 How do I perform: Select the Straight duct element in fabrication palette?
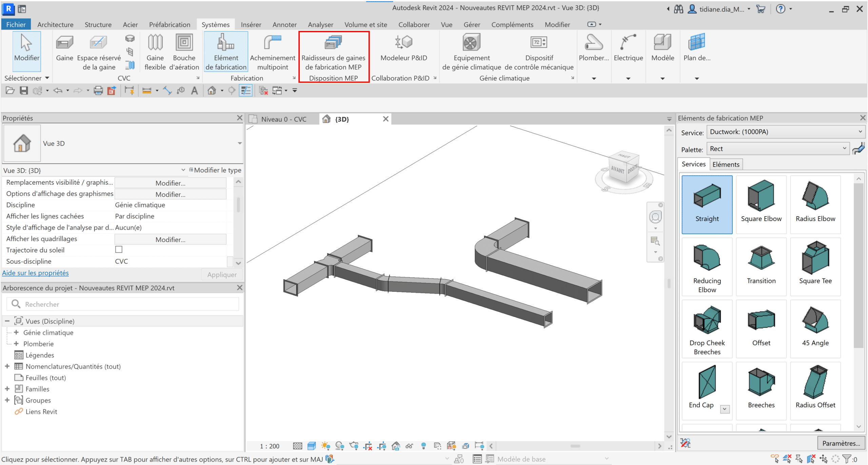tap(707, 203)
